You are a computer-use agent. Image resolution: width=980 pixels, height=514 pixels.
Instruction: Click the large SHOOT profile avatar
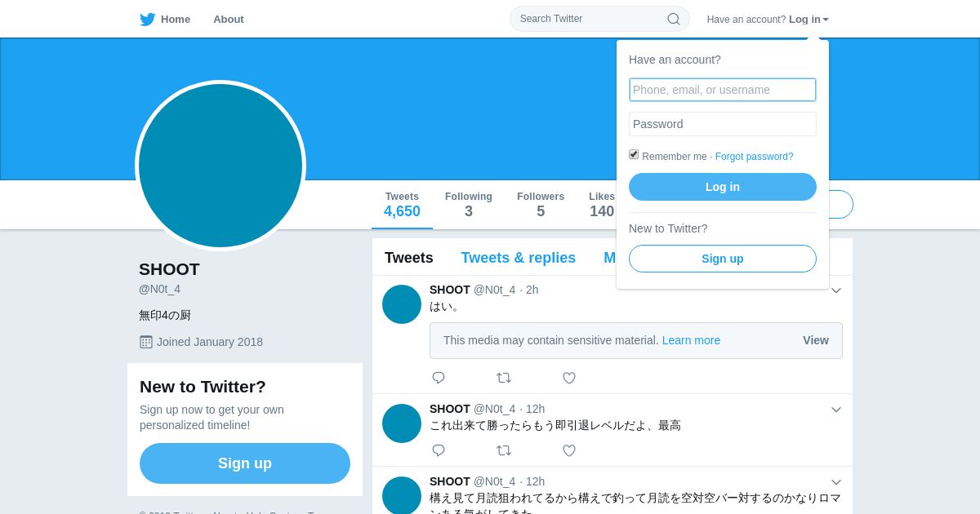tap(220, 166)
